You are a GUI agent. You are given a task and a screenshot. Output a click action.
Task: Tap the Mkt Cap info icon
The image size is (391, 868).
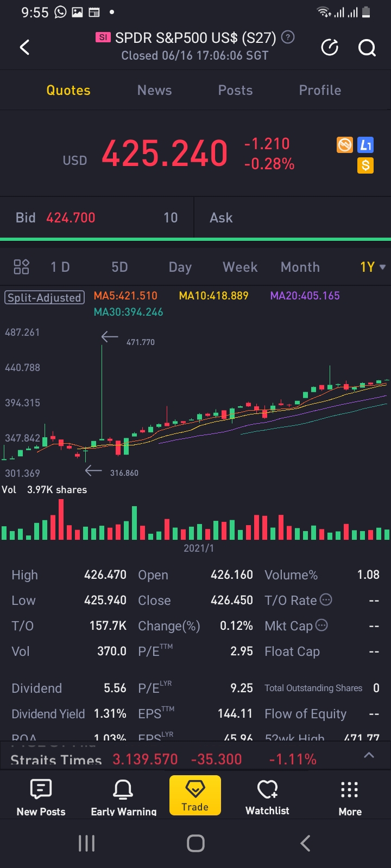click(x=321, y=625)
